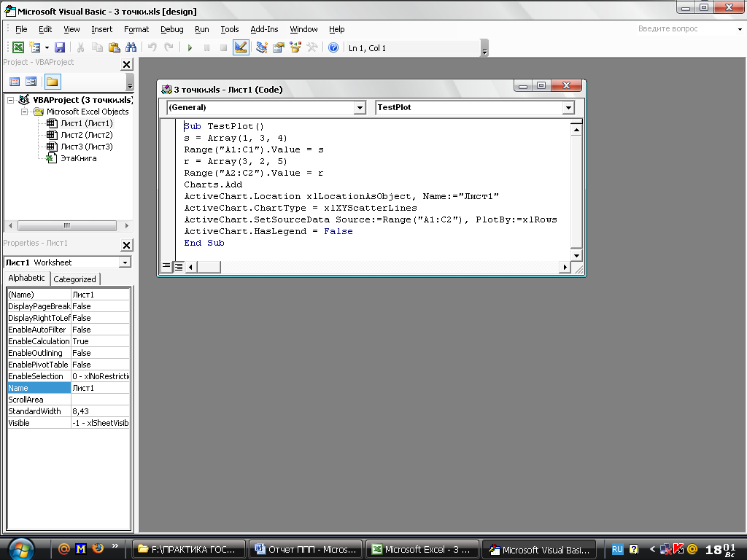Click the Copy toolbar icon
Viewport: 747px width, 560px height.
[x=97, y=47]
